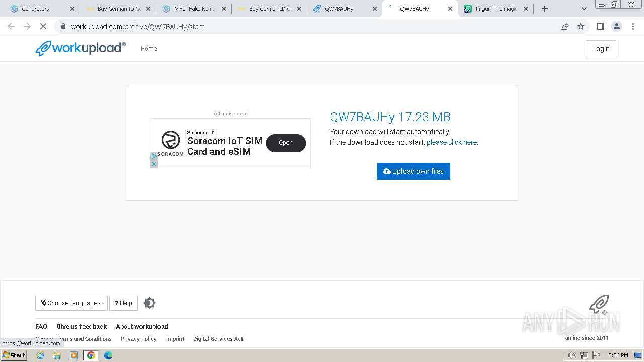Open media player from taskbar
Image resolution: width=644 pixels, height=362 pixels.
click(74, 355)
